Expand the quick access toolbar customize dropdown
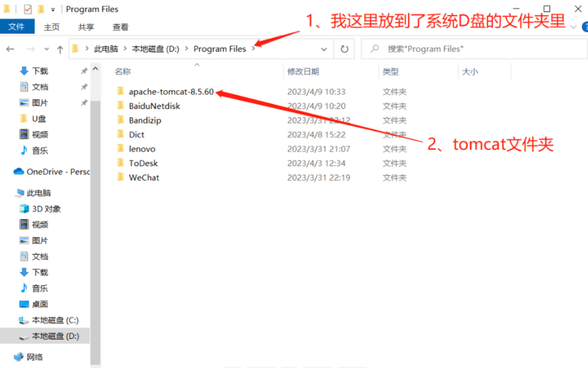 (x=53, y=10)
